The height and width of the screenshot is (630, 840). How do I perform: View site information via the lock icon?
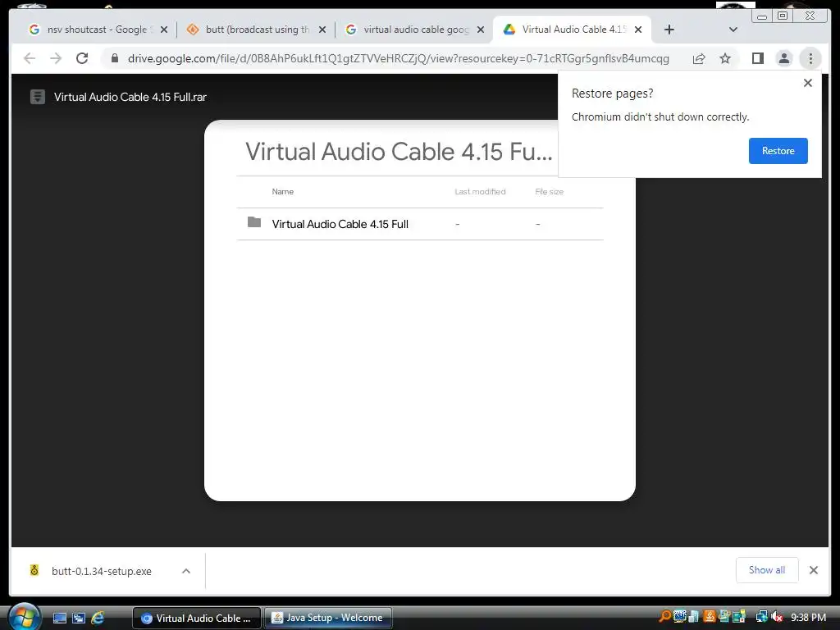click(x=114, y=58)
